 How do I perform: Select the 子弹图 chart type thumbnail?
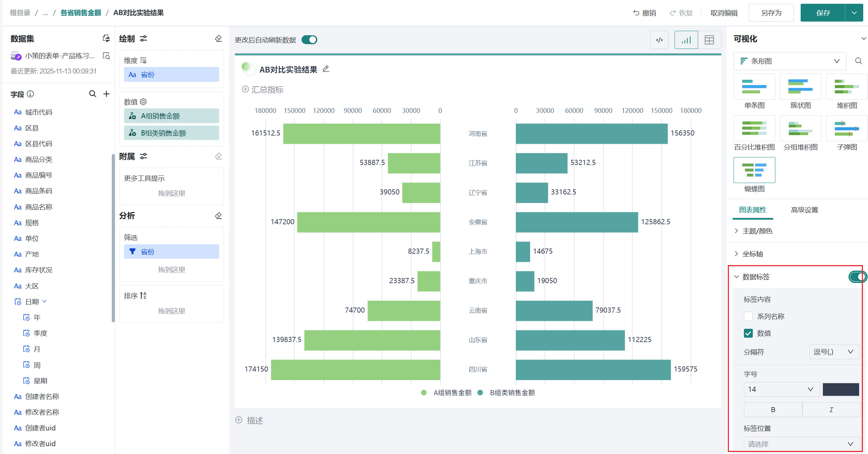846,129
